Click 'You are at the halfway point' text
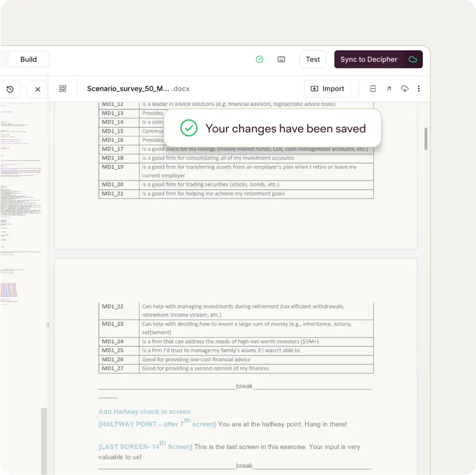476x475 pixels. tap(260, 424)
